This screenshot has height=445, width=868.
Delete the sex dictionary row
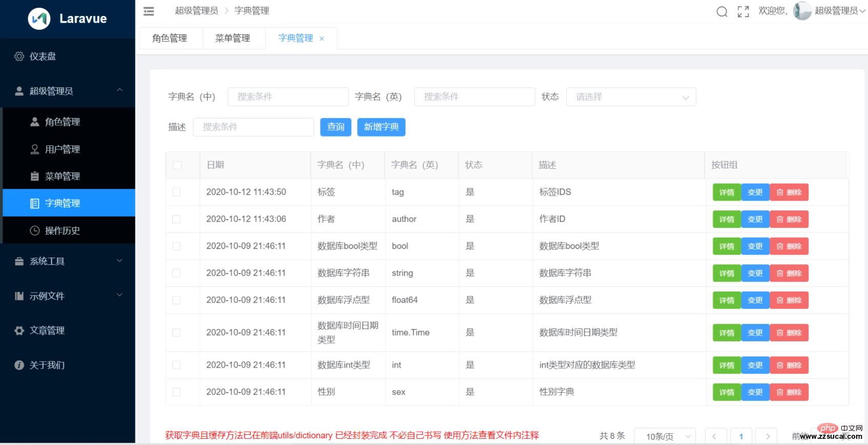click(x=789, y=392)
